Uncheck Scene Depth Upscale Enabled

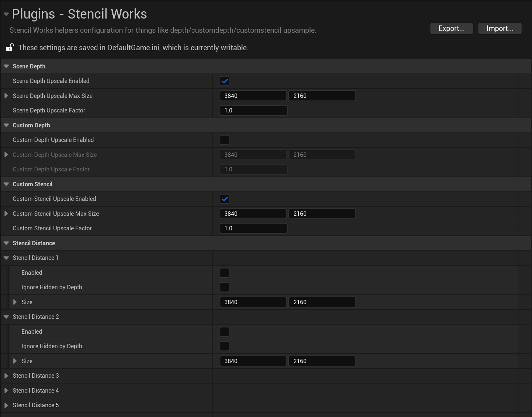pyautogui.click(x=224, y=81)
